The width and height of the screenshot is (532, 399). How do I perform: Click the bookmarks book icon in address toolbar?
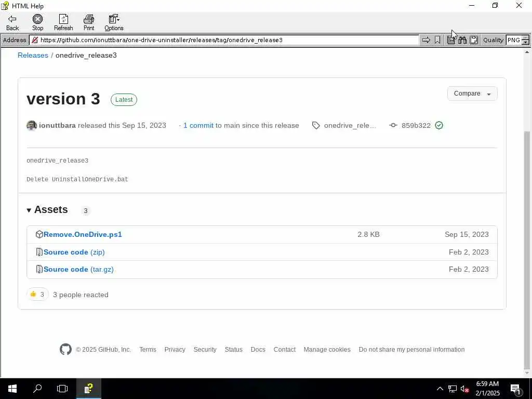(x=451, y=40)
